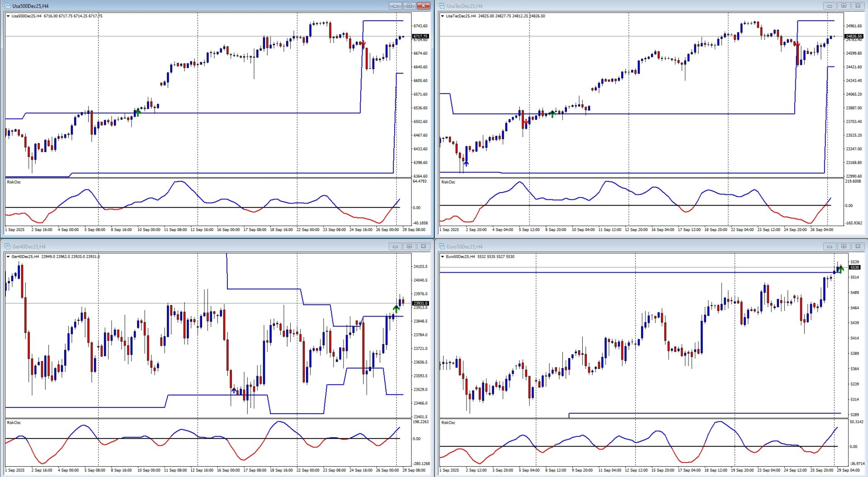Viewport: 868px width, 477px height.
Task: Select green up arrow on Euro50Dec25 chart
Action: pyautogui.click(x=840, y=269)
